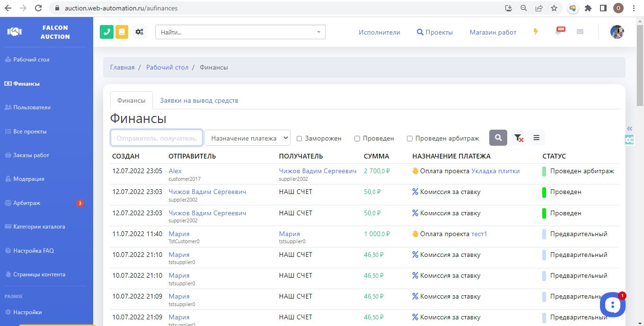Expand the Назначение платежа dropdown
Screen dimensions: 644x326
tap(247, 138)
